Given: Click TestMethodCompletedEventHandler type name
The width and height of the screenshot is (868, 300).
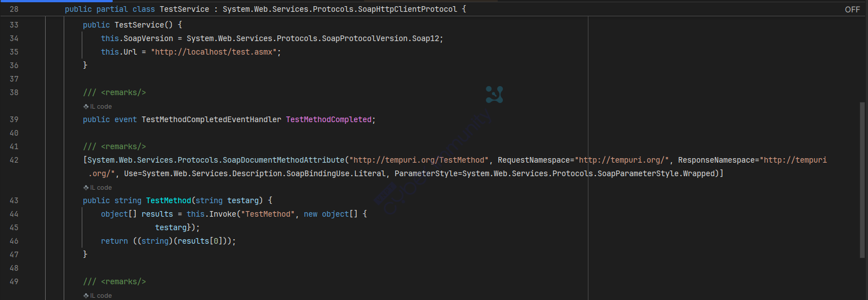Looking at the screenshot, I should tap(211, 119).
